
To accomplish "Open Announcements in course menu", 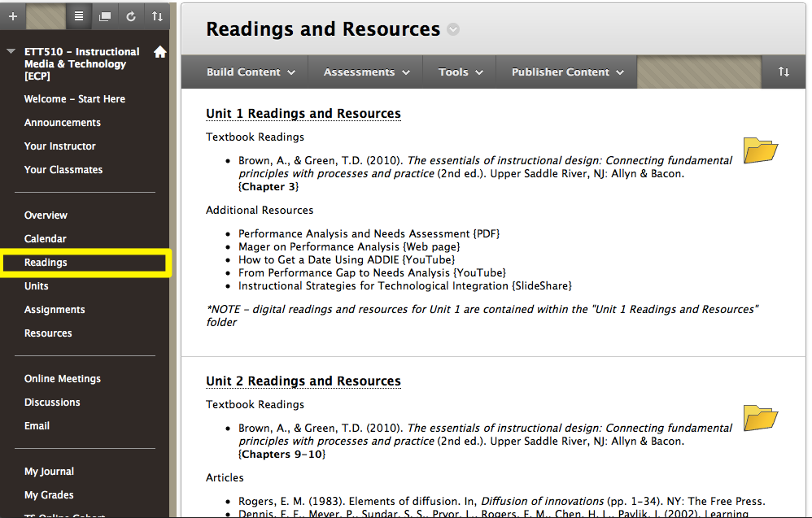I will point(62,123).
